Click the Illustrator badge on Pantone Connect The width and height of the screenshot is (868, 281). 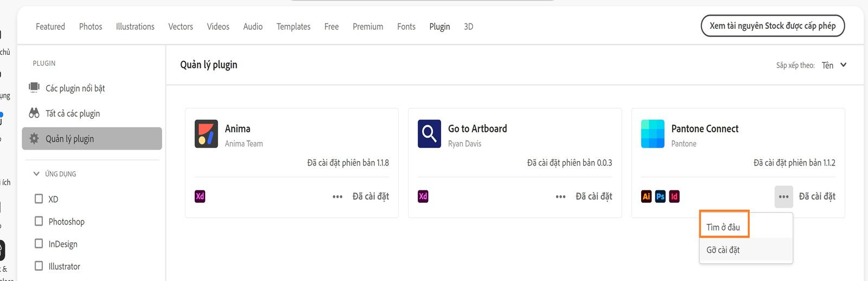tap(646, 196)
